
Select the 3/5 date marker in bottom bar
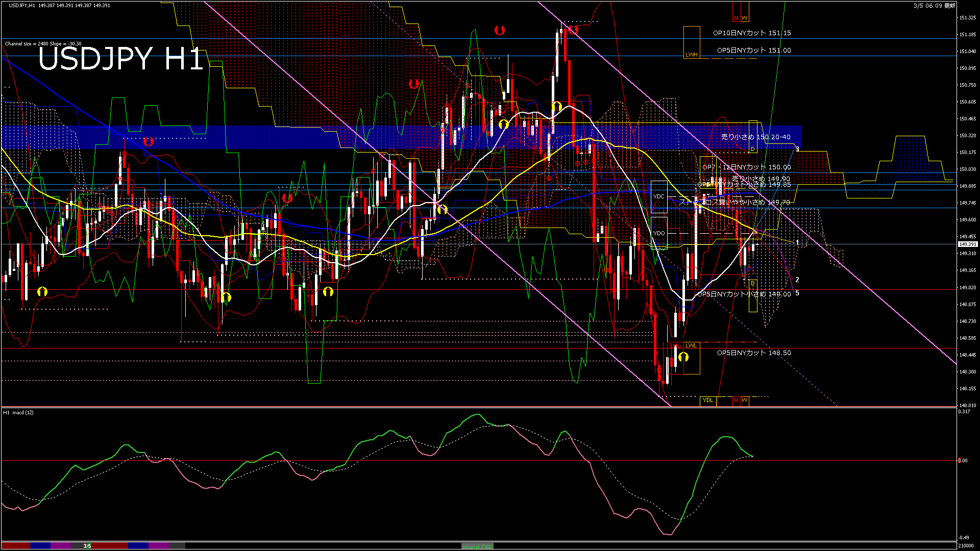click(x=87, y=546)
